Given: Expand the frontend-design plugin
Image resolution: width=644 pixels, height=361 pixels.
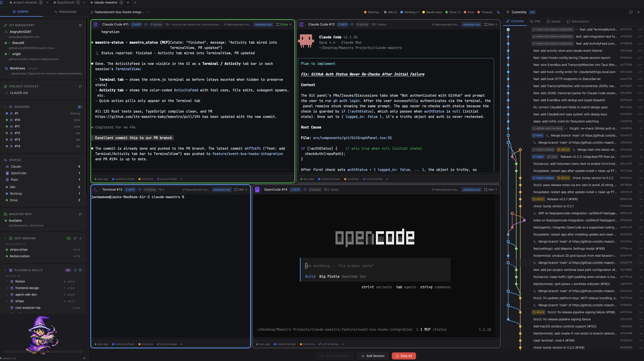Looking at the screenshot, I should (x=7, y=288).
